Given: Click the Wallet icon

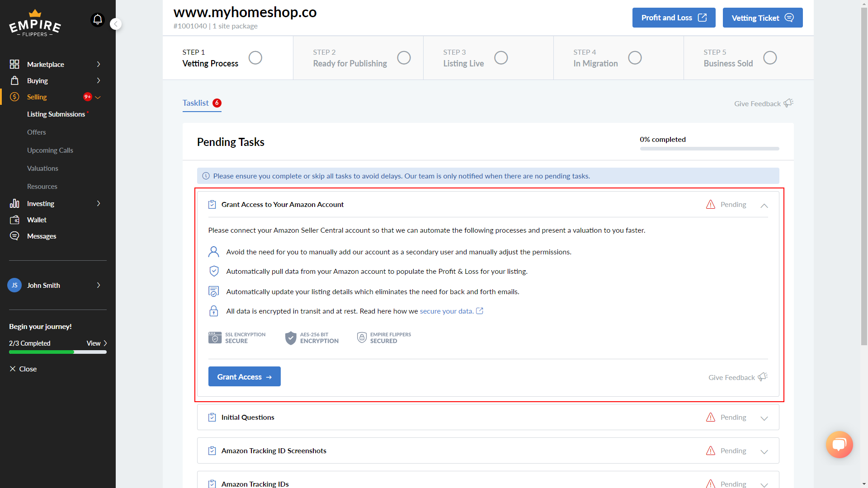Looking at the screenshot, I should (x=14, y=220).
